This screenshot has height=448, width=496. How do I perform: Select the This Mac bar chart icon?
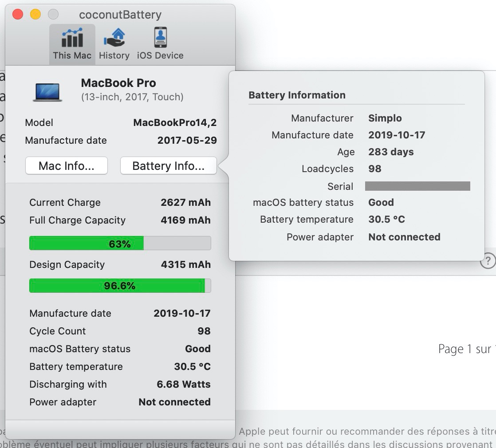pos(72,38)
